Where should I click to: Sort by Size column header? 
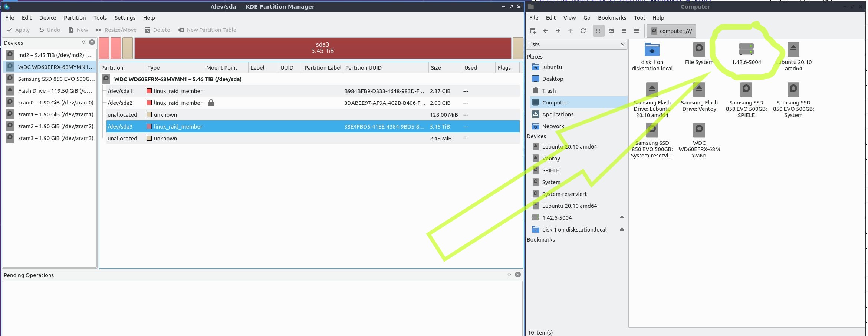point(445,68)
